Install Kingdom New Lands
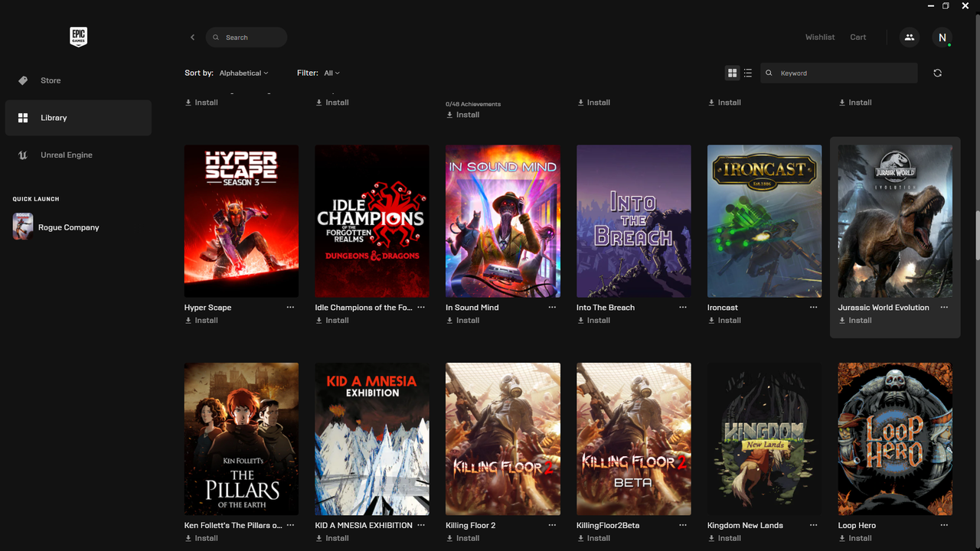This screenshot has height=551, width=980. click(x=724, y=538)
